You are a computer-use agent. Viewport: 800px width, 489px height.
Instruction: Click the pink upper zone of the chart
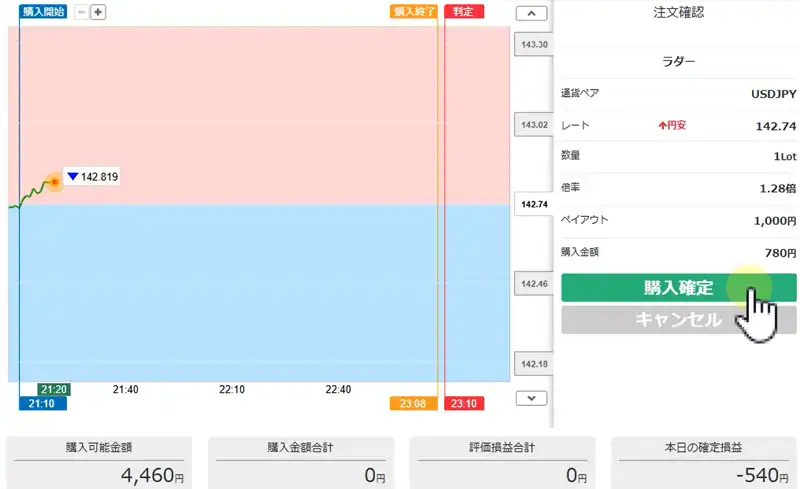point(259,115)
